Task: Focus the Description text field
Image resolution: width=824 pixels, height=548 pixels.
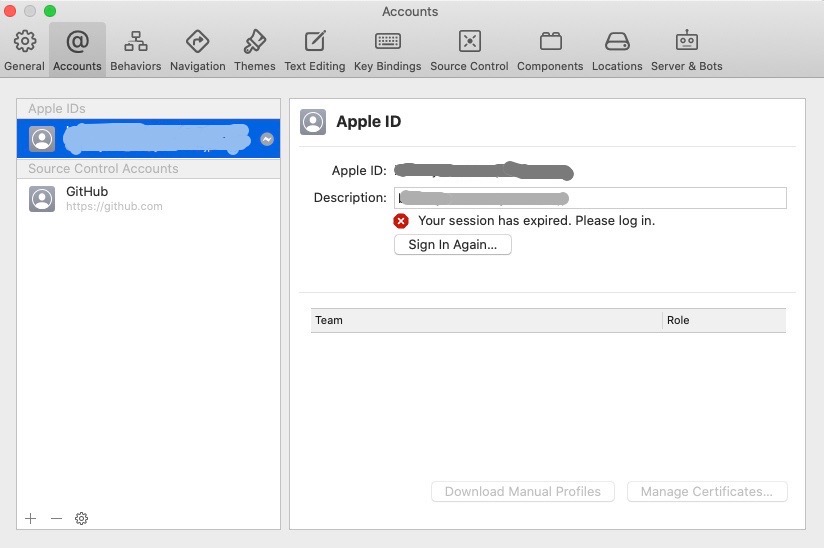Action: click(590, 198)
